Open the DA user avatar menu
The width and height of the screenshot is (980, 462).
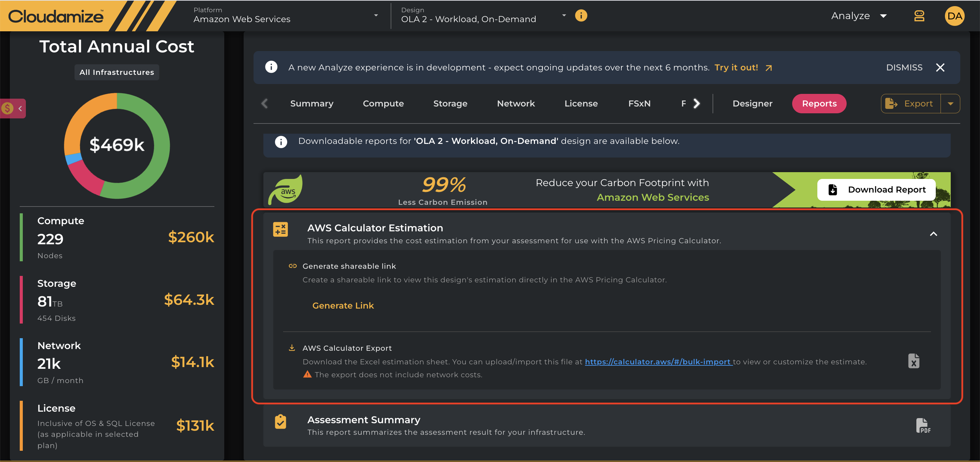tap(954, 16)
